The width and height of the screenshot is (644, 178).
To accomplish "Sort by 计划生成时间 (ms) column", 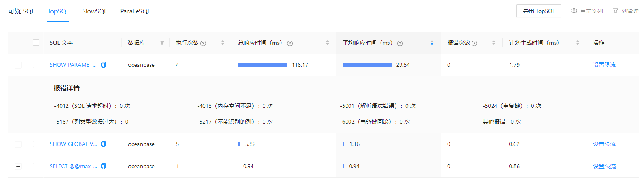I will [x=577, y=43].
